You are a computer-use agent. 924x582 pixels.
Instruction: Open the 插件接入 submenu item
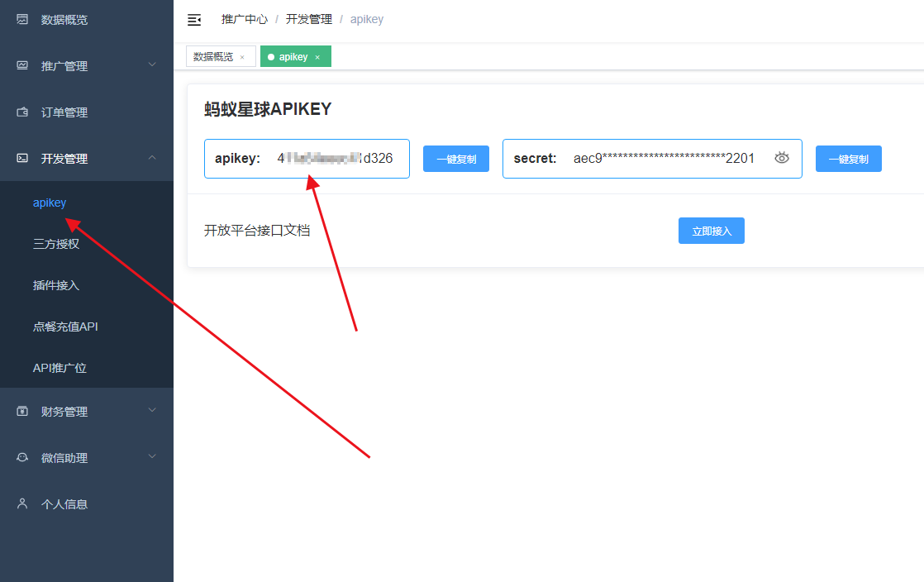coord(87,285)
